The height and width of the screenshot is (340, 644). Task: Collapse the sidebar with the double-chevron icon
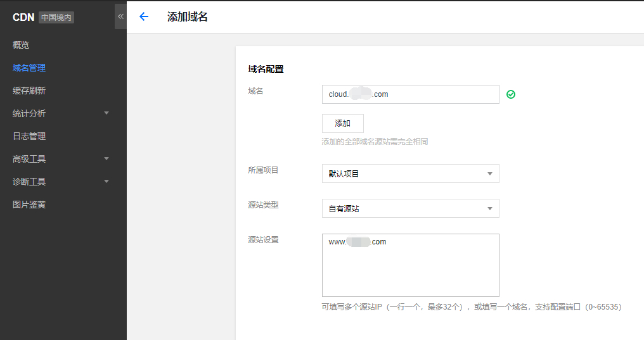point(120,16)
